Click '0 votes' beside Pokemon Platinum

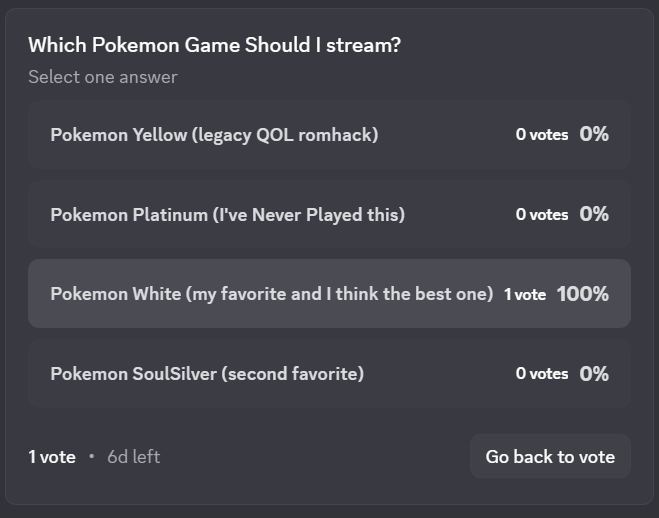pos(542,214)
